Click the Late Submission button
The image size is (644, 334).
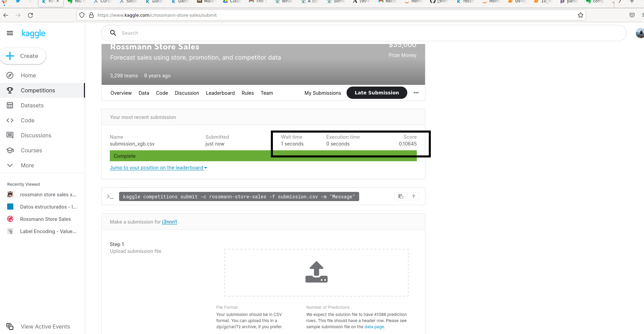(377, 93)
